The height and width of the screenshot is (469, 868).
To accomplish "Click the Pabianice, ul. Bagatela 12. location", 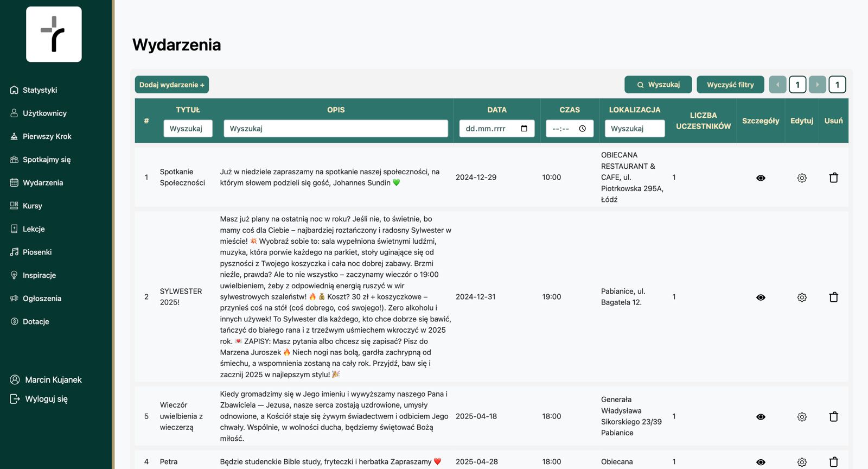I will click(623, 296).
